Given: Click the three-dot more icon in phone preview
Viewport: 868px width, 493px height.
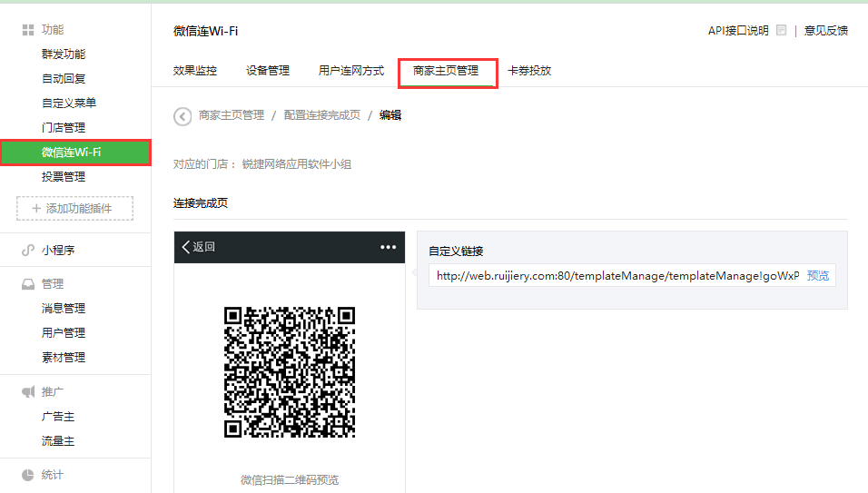Looking at the screenshot, I should tap(389, 247).
